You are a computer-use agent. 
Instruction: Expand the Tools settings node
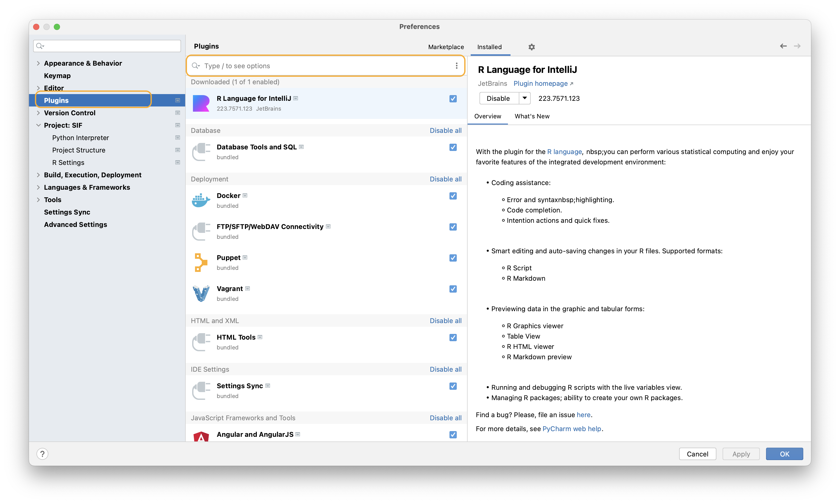38,200
